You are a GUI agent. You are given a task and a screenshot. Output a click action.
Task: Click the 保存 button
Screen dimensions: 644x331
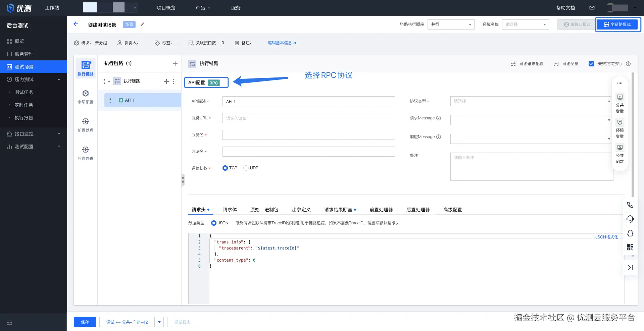coord(85,322)
